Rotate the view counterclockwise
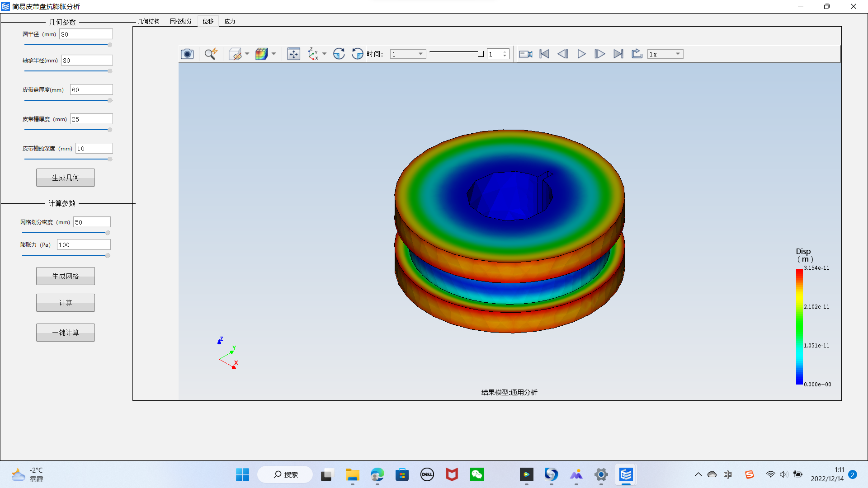868x488 pixels. 357,54
